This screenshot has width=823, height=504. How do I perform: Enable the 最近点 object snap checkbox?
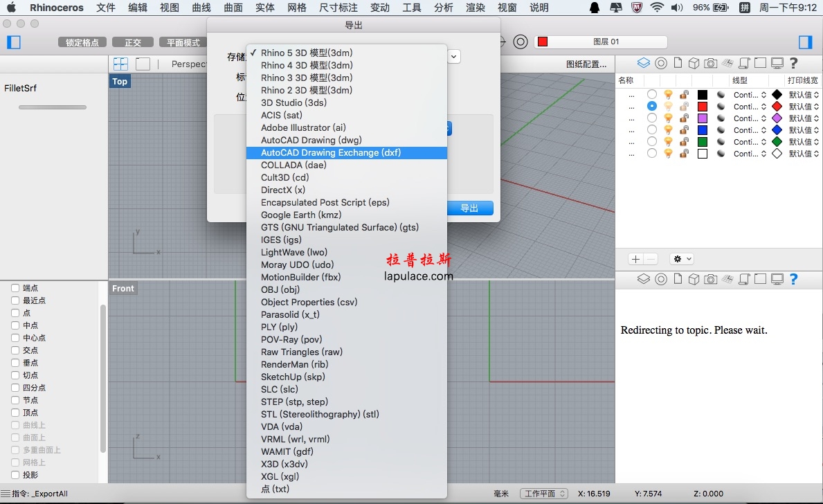click(15, 300)
